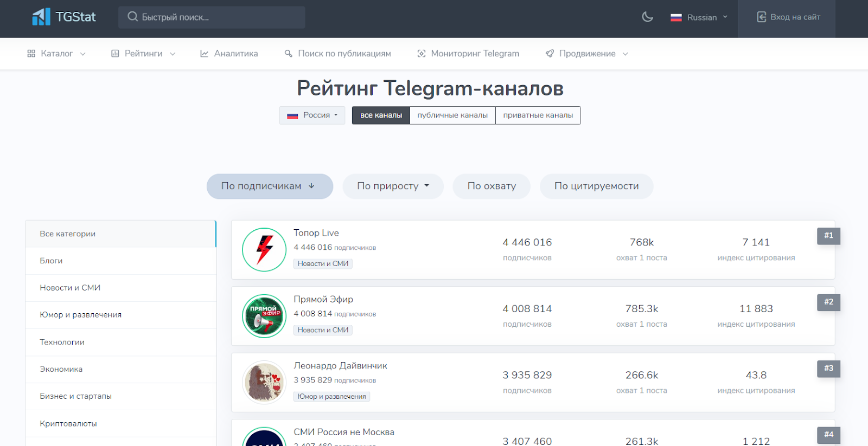The height and width of the screenshot is (446, 868).
Task: Open the Рейтинги menu
Action: [x=143, y=54]
